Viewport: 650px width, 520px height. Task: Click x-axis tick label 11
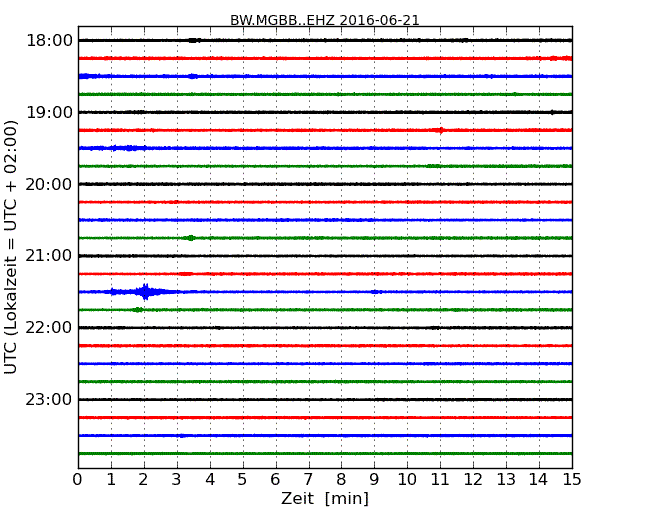click(440, 480)
